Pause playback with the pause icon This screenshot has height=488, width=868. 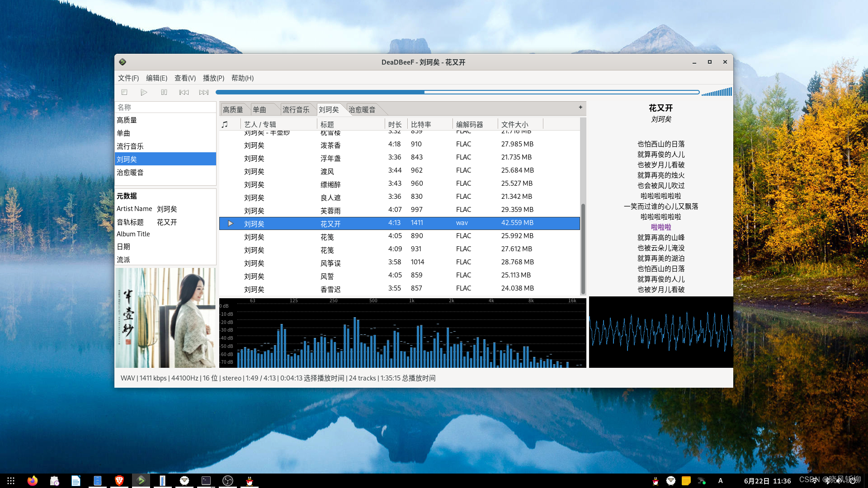[x=164, y=92]
